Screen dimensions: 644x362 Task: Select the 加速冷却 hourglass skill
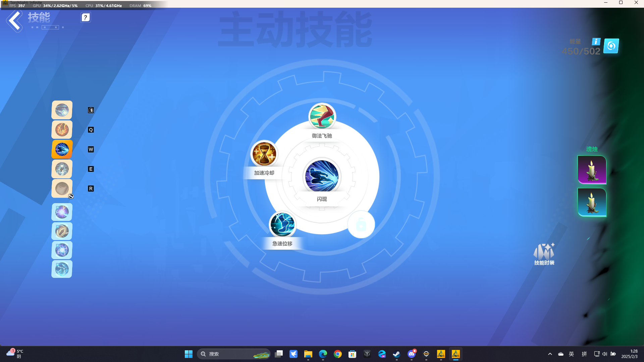pyautogui.click(x=264, y=154)
